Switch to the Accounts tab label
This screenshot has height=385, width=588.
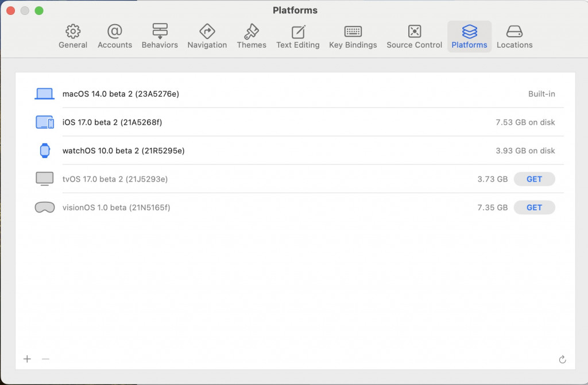pos(115,45)
